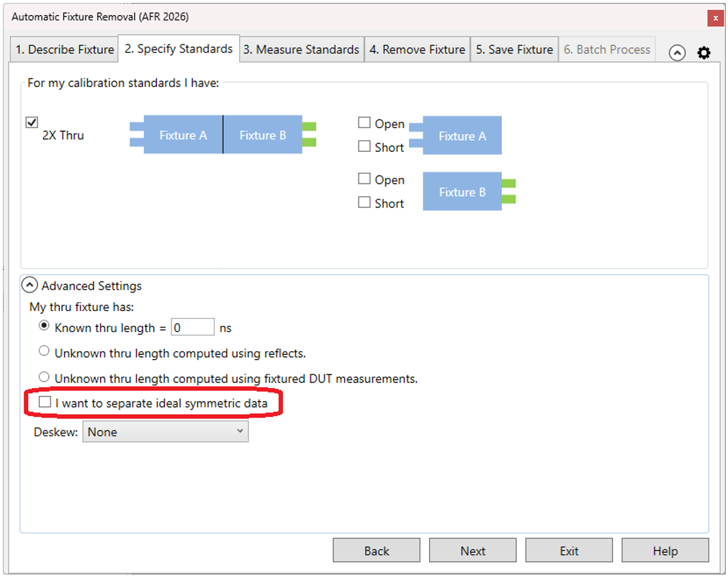This screenshot has height=576, width=728.
Task: Open the Remove Fixture tab
Action: 417,50
